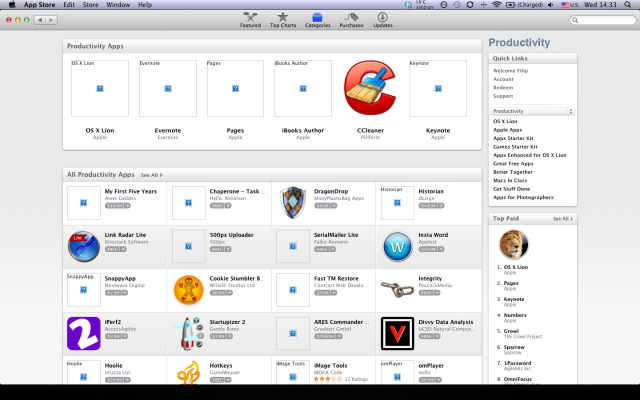
Task: Click price button for Insta Word
Action: [431, 249]
